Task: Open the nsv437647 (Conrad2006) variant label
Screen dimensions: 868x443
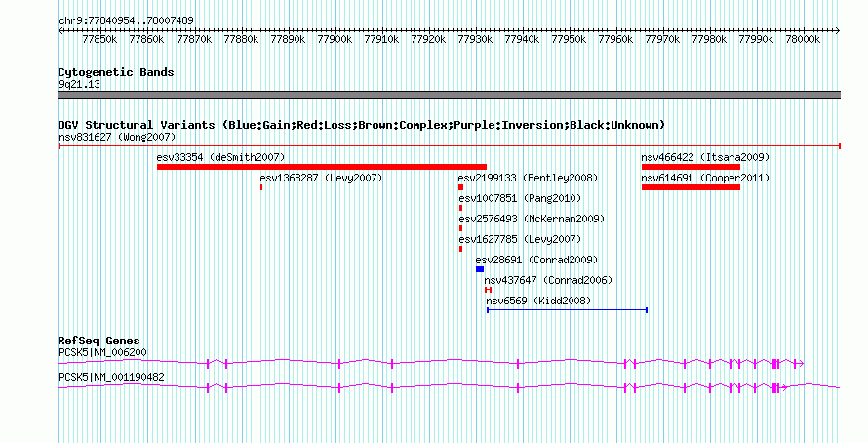Action: [x=548, y=280]
